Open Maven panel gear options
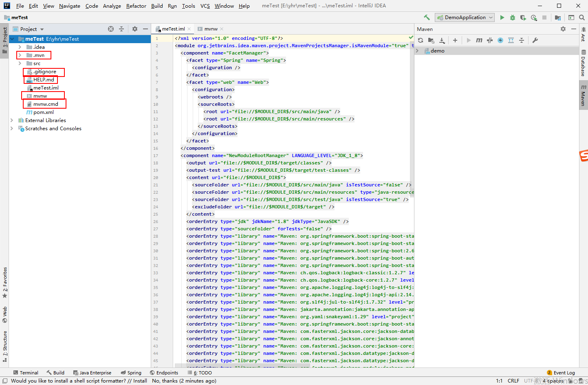 point(563,29)
